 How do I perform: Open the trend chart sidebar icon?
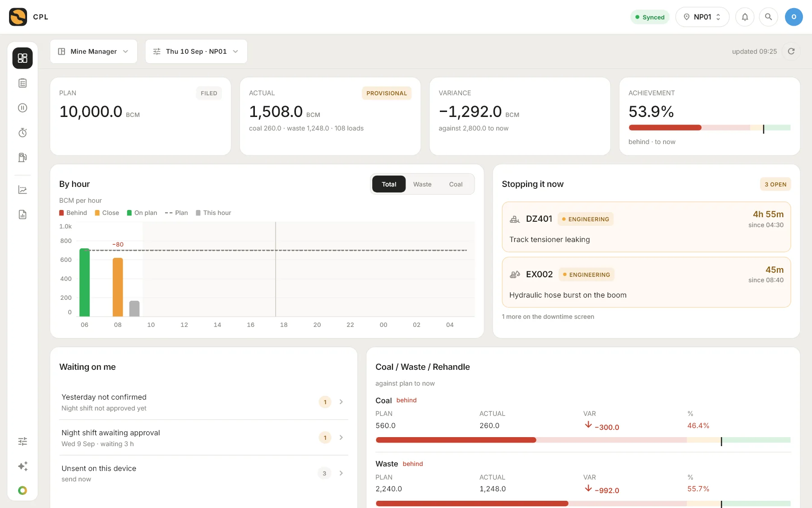tap(23, 190)
